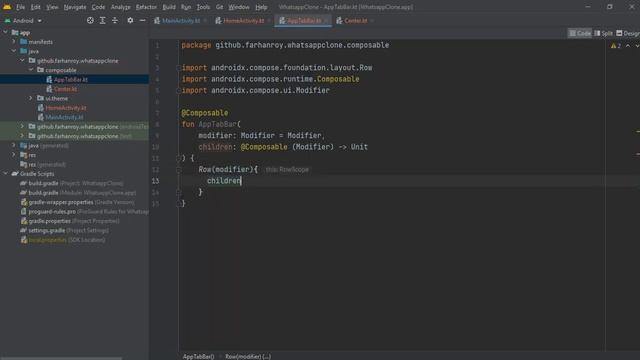Viewport: 640px width, 360px height.
Task: Click the Expand All icon in project panel
Action: 102,20
